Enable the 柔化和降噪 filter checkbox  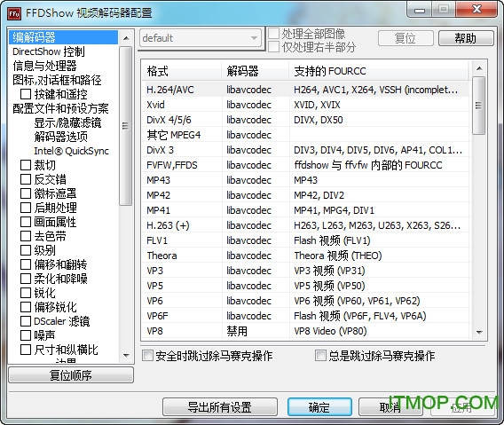click(x=26, y=279)
